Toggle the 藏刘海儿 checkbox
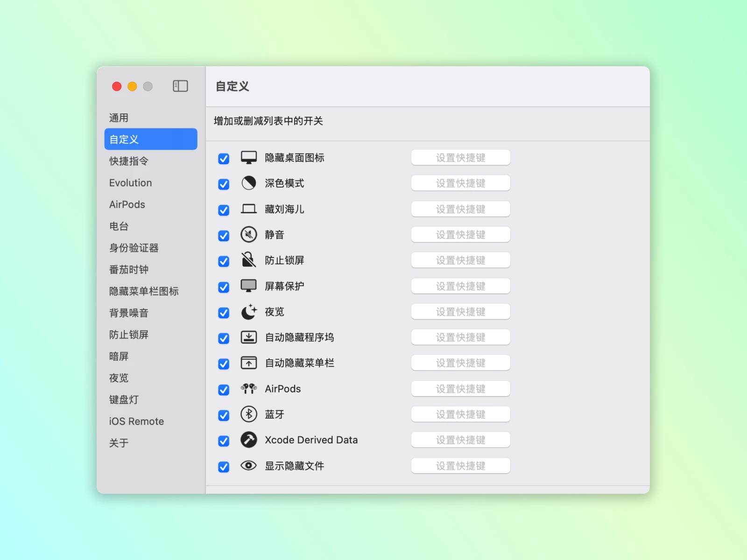This screenshot has height=560, width=747. click(224, 210)
